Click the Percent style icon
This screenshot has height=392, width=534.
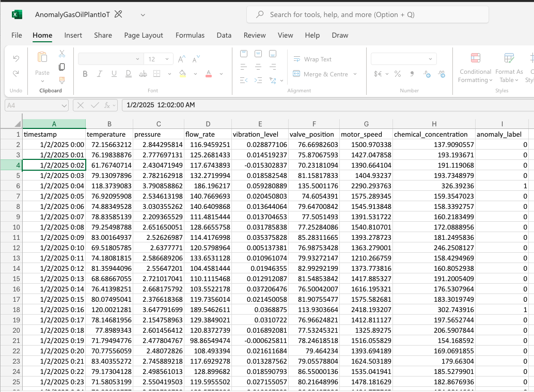pos(397,74)
